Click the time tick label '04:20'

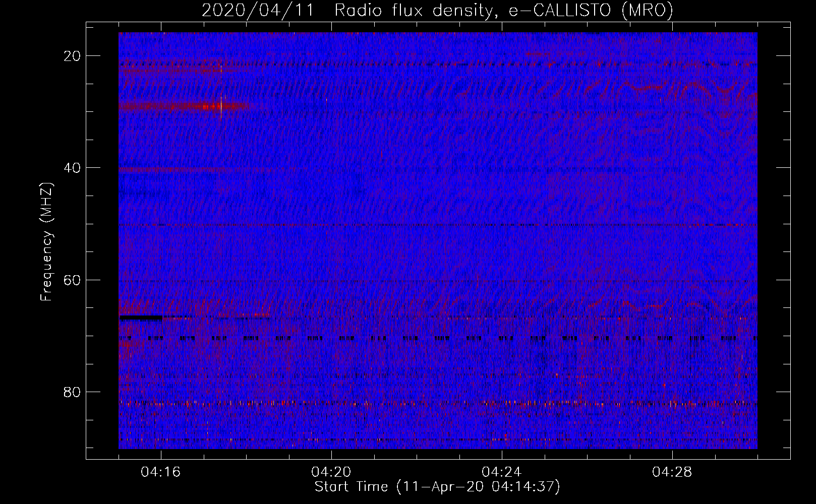[x=331, y=472]
